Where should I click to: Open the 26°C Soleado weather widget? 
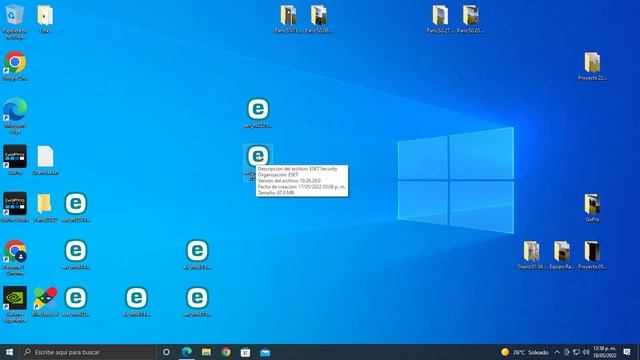525,352
